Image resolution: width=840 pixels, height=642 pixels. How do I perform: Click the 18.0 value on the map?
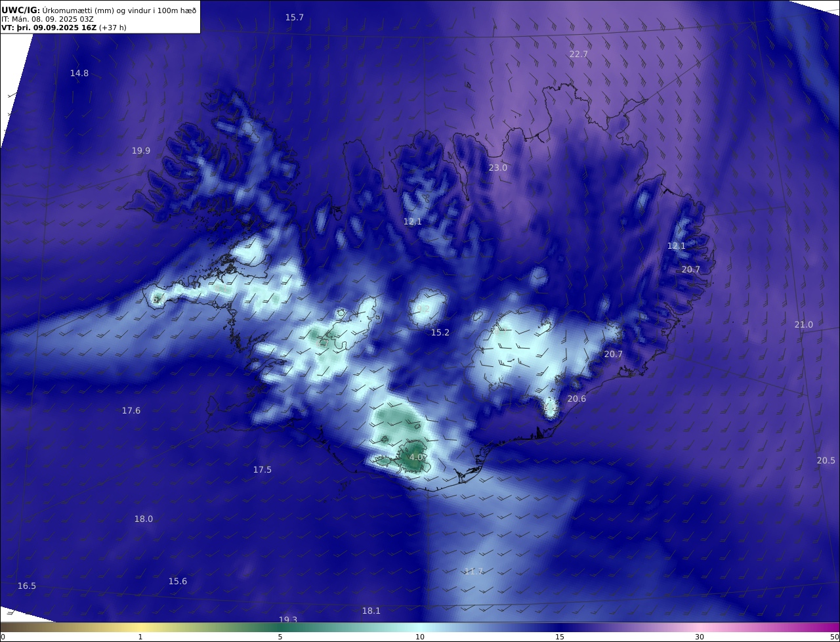144,519
